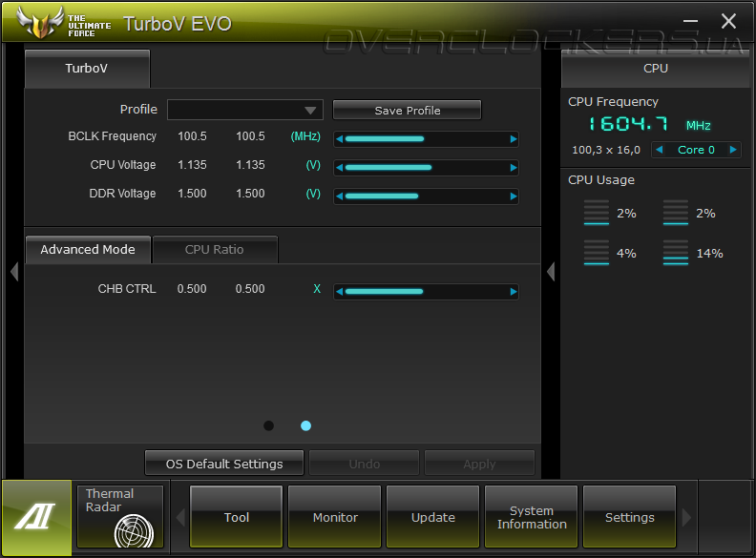Select second page dot indicator
The width and height of the screenshot is (756, 558).
pos(305,425)
